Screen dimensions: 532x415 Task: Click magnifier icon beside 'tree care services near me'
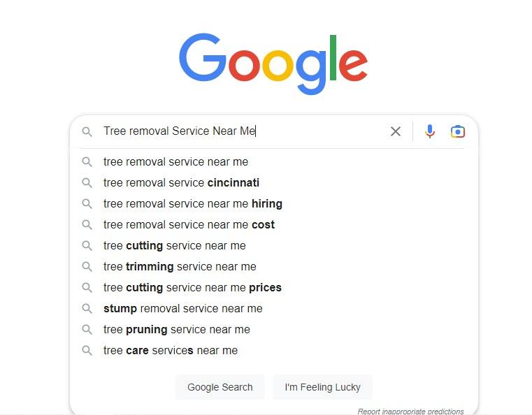tap(87, 351)
